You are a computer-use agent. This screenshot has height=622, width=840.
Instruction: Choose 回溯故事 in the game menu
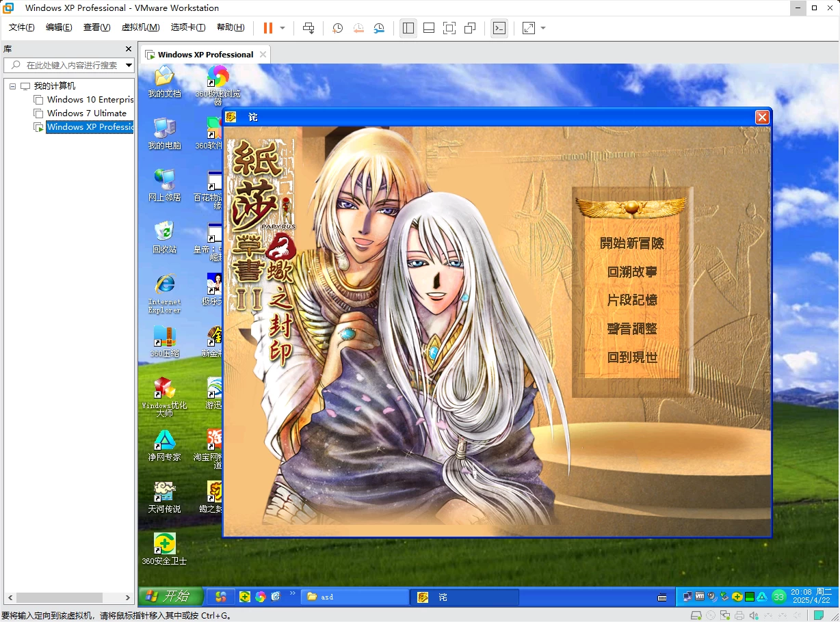pyautogui.click(x=632, y=272)
